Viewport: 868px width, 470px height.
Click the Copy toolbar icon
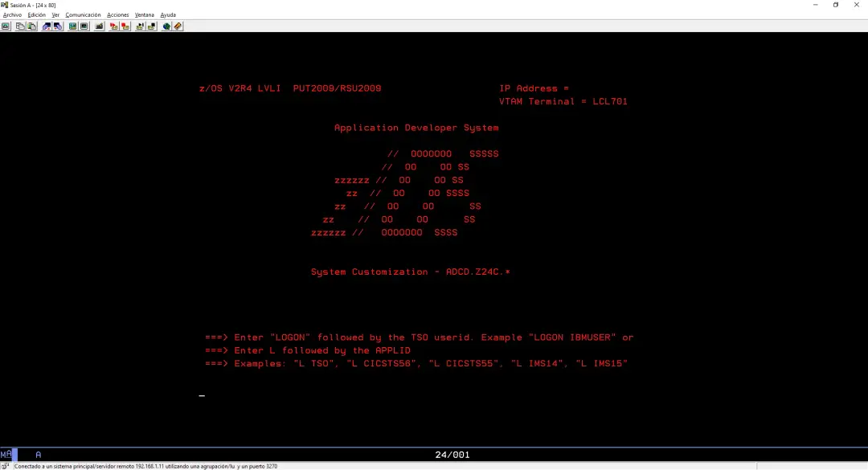pyautogui.click(x=20, y=26)
